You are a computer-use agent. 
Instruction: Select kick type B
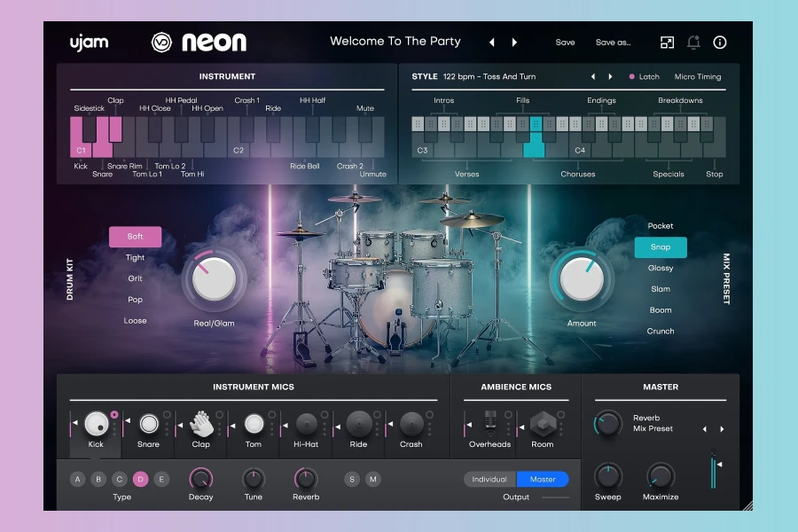point(98,479)
